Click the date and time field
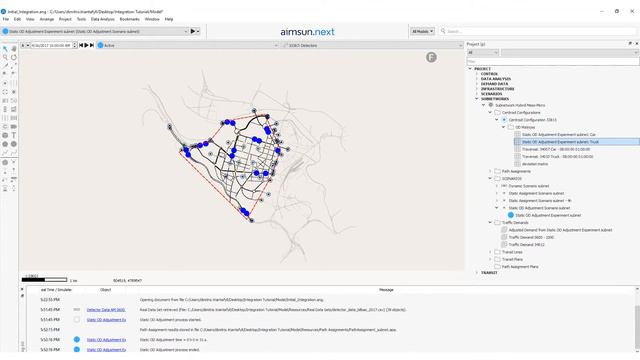This screenshot has width=640, height=360. click(51, 45)
